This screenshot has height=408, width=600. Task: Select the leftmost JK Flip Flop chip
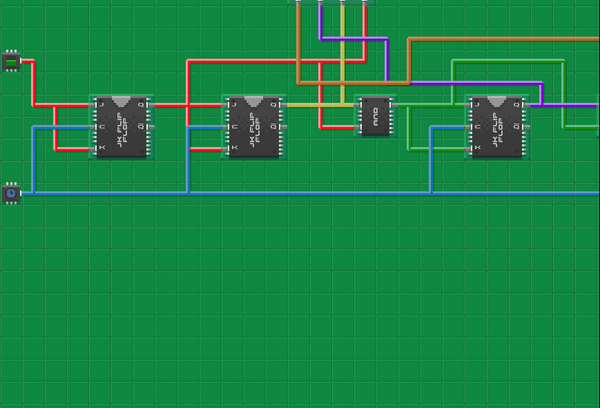[122, 127]
